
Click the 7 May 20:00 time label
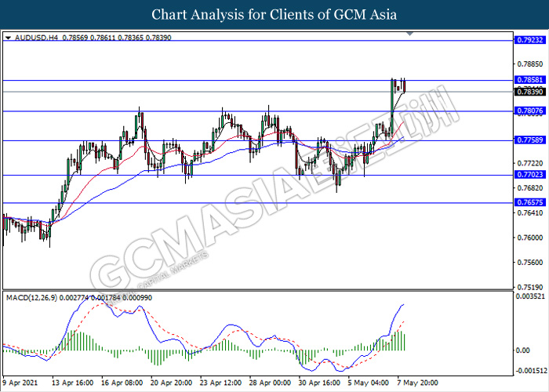point(418,383)
